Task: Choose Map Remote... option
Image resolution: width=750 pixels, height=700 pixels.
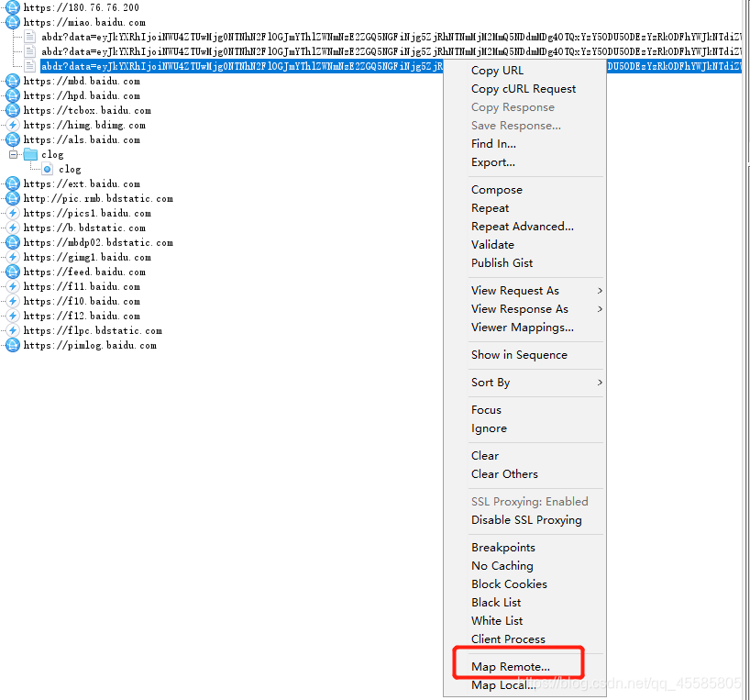Action: coord(511,666)
